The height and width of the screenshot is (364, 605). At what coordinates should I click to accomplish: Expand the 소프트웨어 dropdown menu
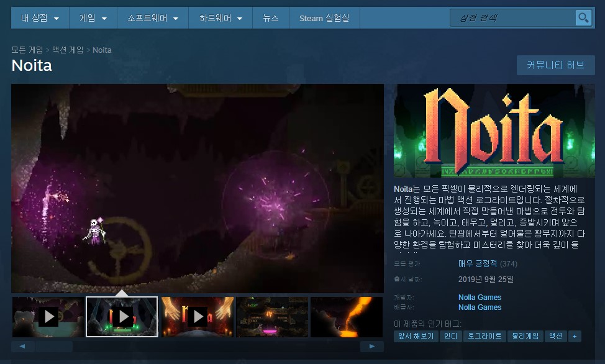[153, 19]
